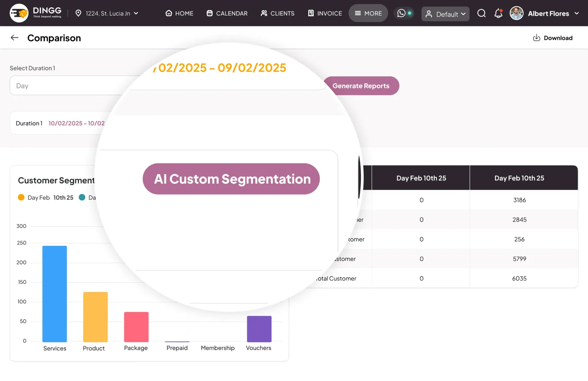The image size is (588, 381).
Task: Go back using the left arrow
Action: [15, 37]
